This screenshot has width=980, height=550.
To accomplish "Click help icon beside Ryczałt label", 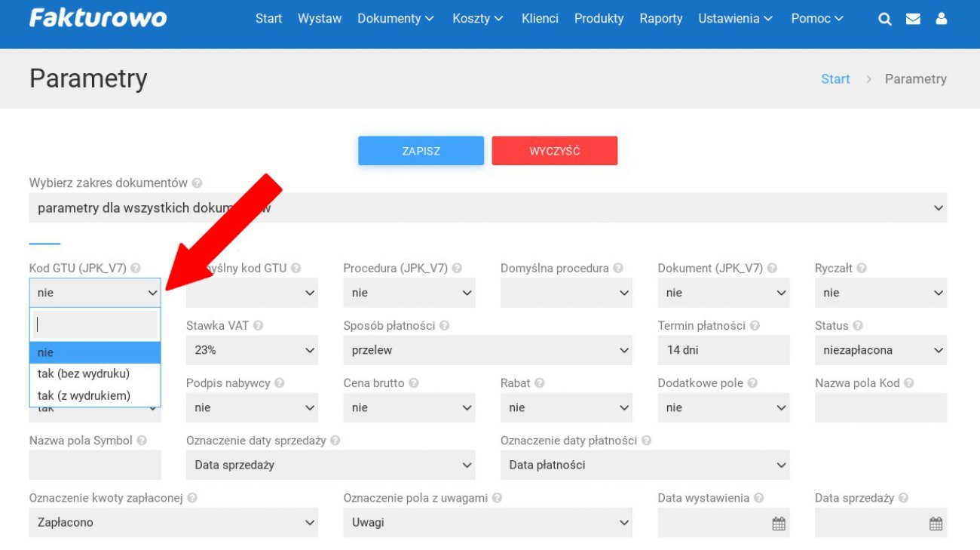I will 862,268.
